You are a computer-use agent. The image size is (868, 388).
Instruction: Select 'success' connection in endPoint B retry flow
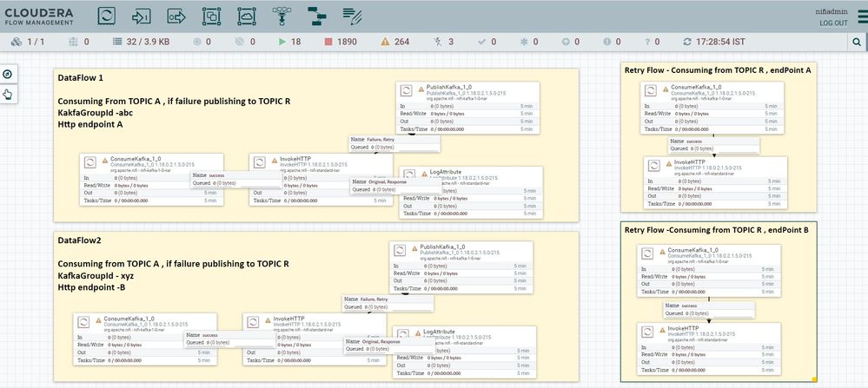pos(709,310)
